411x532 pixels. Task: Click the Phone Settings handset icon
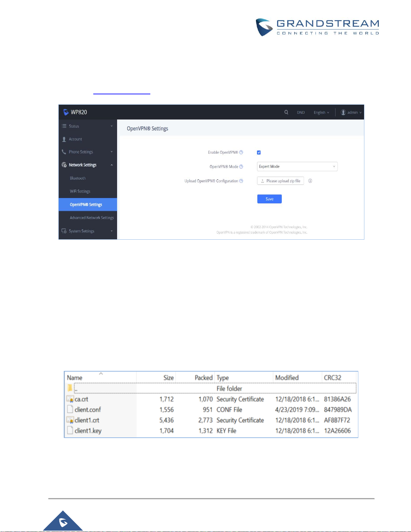tap(64, 152)
